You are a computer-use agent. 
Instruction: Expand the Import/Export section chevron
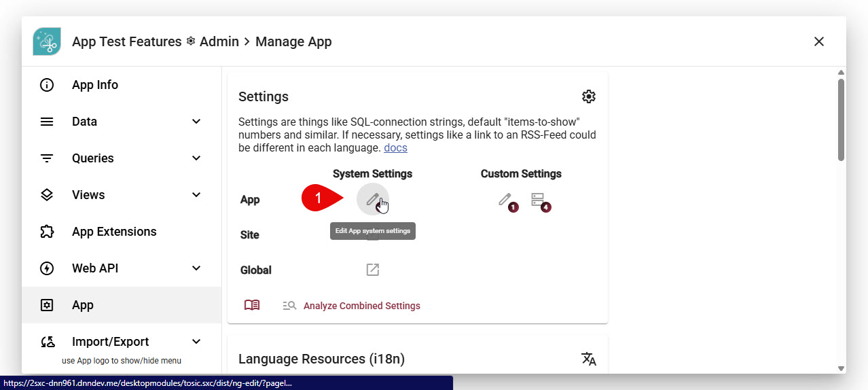[x=196, y=342]
